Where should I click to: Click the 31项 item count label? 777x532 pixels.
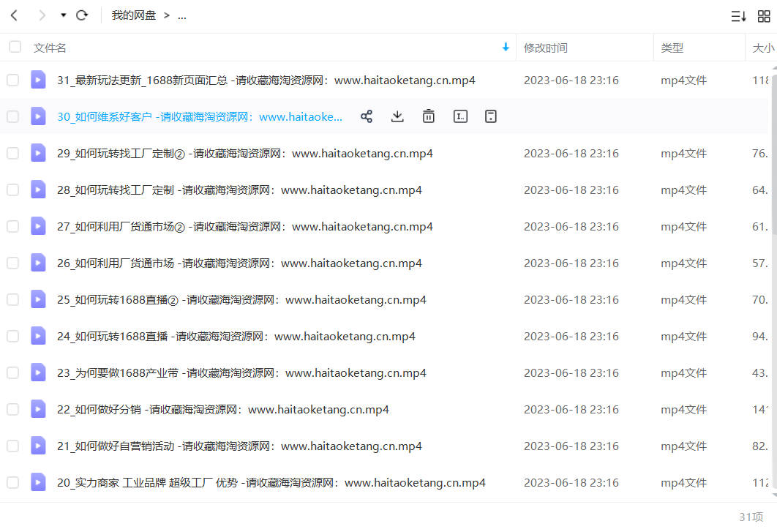point(751,517)
